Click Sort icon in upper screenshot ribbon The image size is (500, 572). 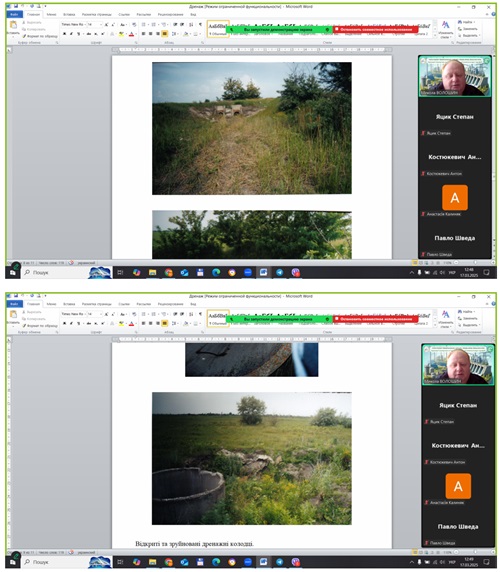click(x=191, y=24)
